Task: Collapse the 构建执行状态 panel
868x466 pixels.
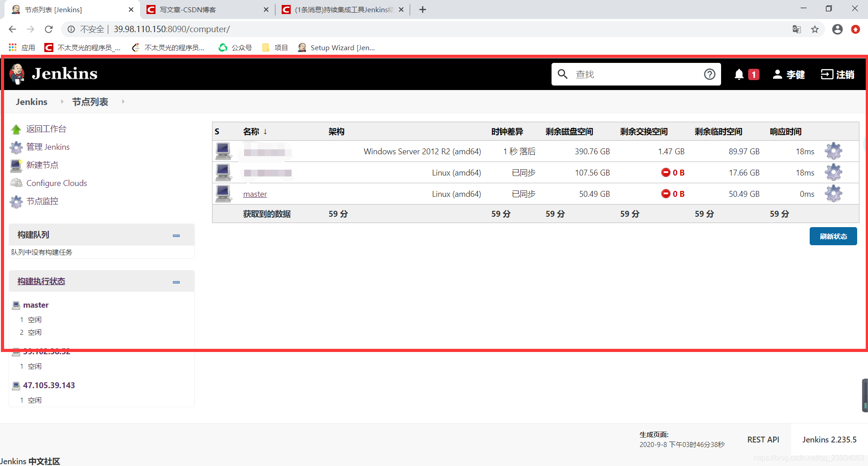Action: [176, 282]
